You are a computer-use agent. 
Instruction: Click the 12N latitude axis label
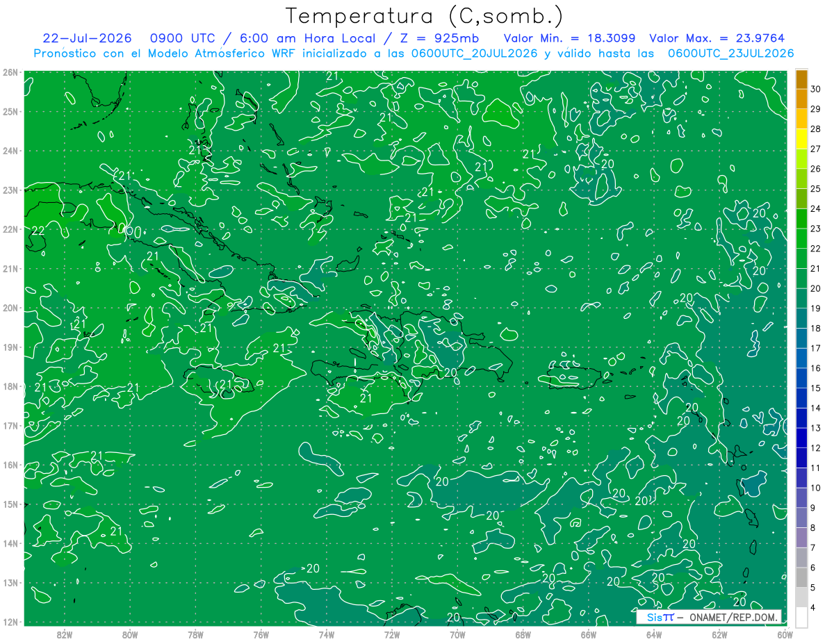10,622
